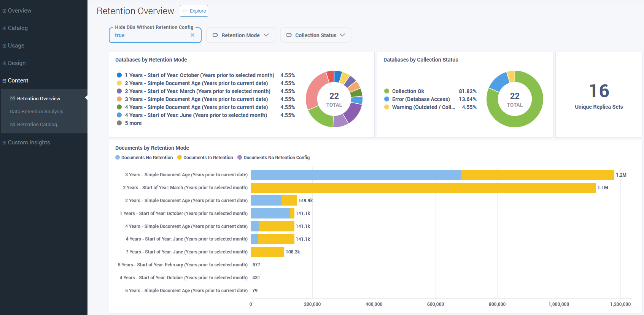Open the Retention Mode filter dropdown
This screenshot has height=315, width=644.
[x=240, y=35]
